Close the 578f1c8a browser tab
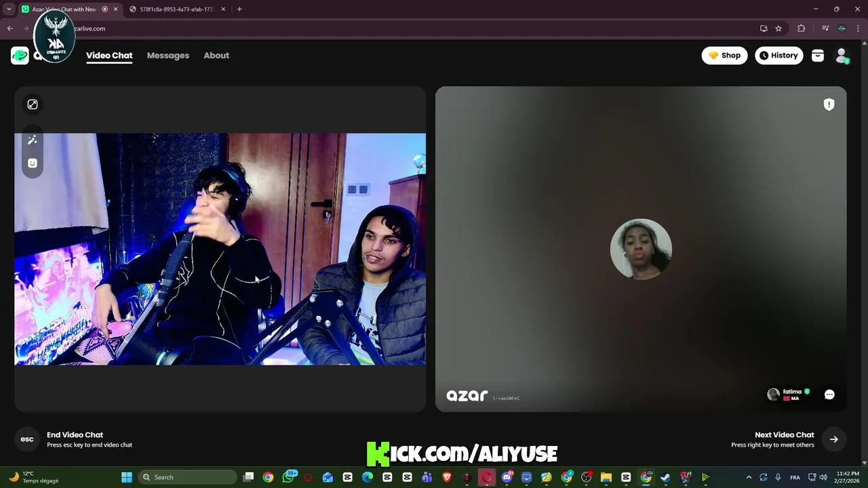This screenshot has width=868, height=488. point(223,9)
